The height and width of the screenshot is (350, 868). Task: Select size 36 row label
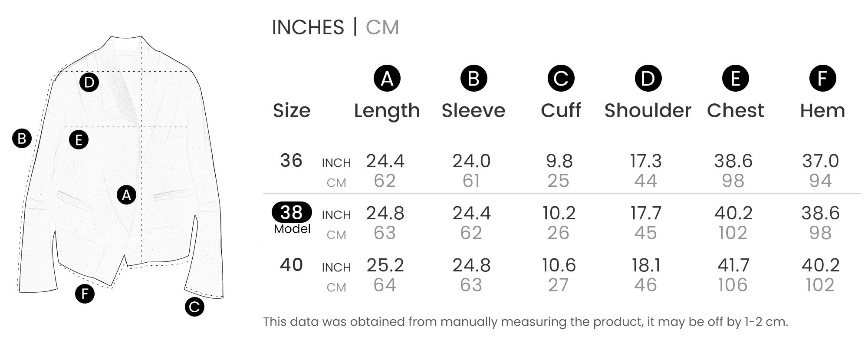click(291, 161)
